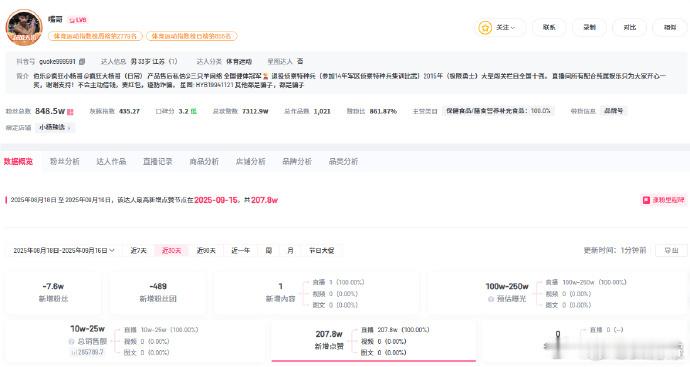Click the red trend icon beside 848.5w
This screenshot has width=690, height=367.
[70, 112]
